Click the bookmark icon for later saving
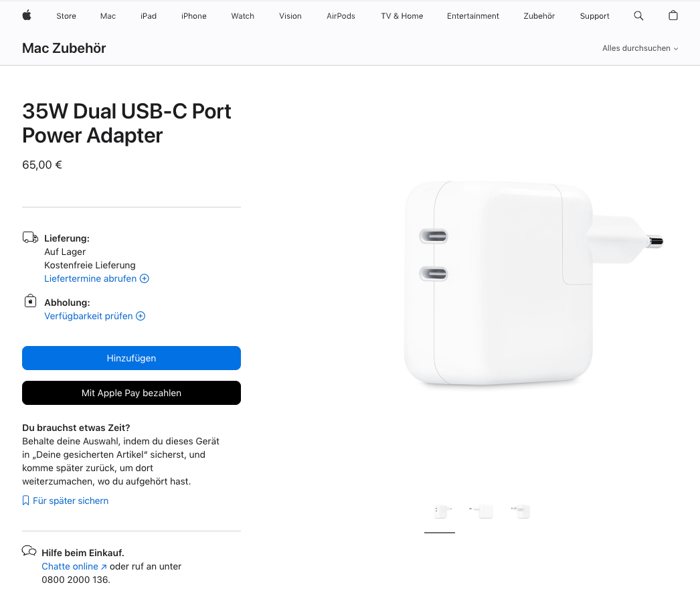700x601 pixels. pos(26,501)
